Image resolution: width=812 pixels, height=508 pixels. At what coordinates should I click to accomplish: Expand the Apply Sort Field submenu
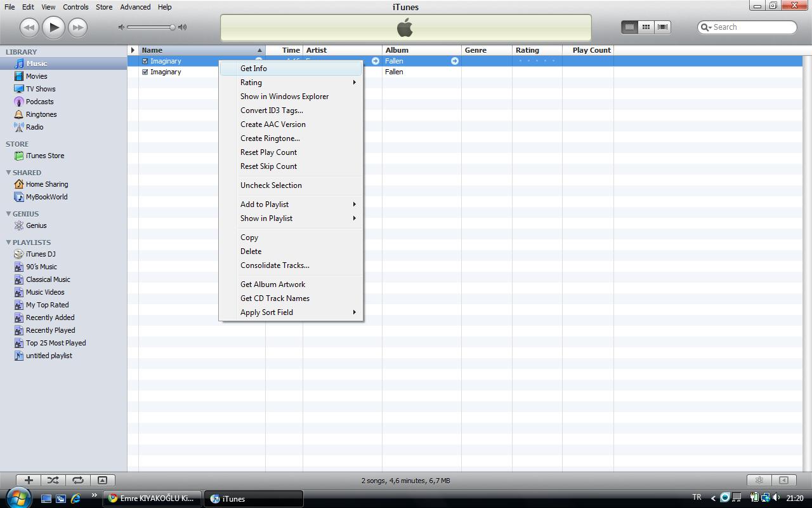pyautogui.click(x=291, y=312)
